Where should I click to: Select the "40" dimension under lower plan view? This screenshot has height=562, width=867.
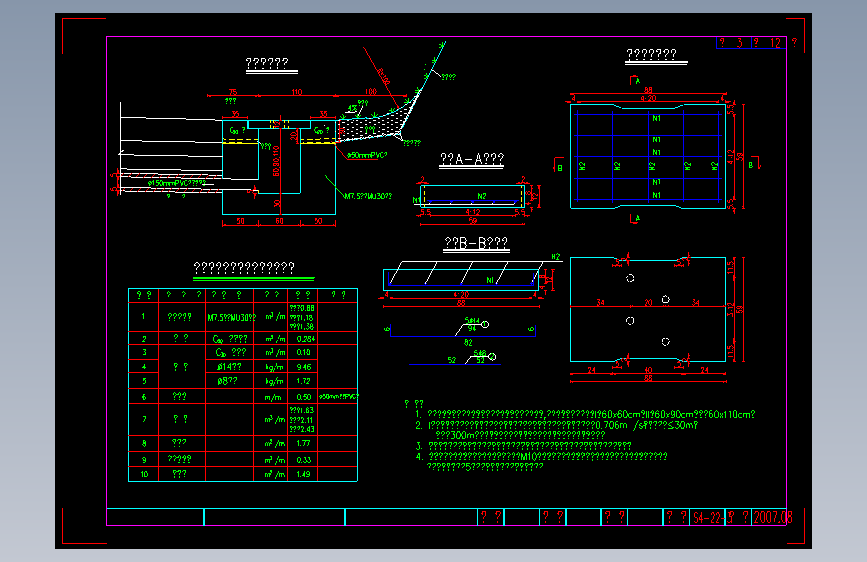click(x=648, y=370)
